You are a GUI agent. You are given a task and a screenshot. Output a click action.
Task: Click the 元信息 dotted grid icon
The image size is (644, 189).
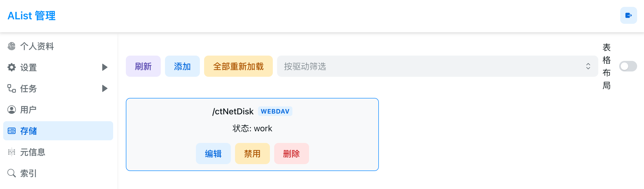[x=11, y=152]
